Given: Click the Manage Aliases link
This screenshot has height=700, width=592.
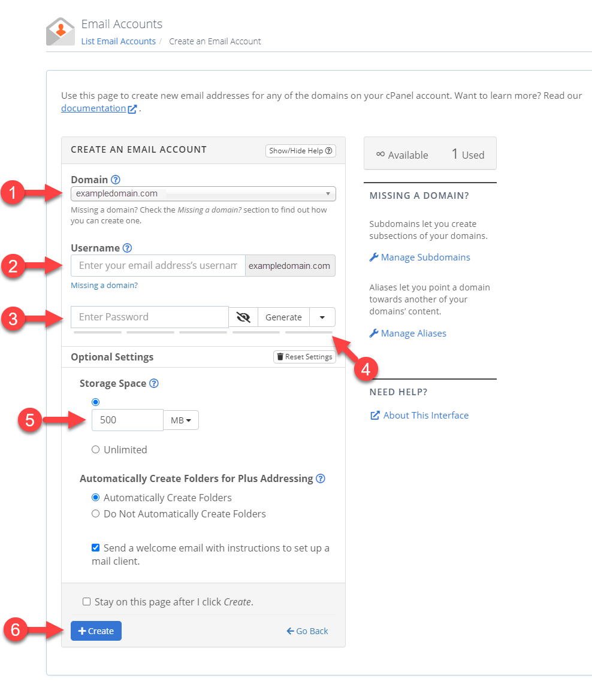Looking at the screenshot, I should tap(413, 333).
